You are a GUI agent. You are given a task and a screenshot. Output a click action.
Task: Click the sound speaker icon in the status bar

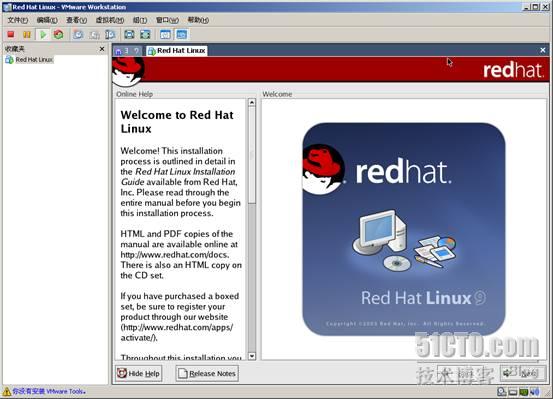[535, 392]
